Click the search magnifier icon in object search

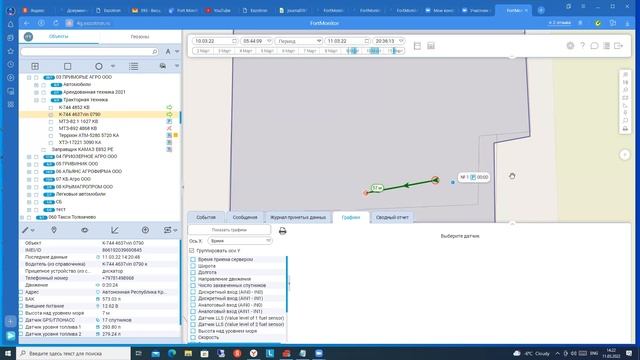[x=155, y=51]
